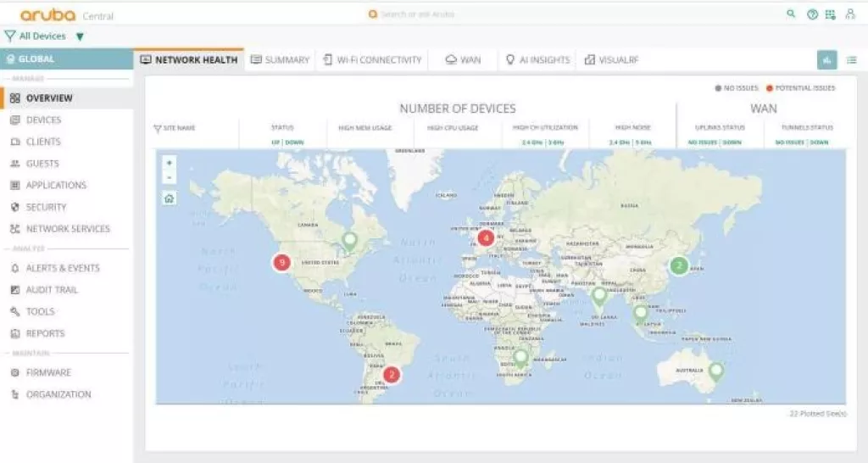Viewport: 868px width, 463px height.
Task: Click the search Aruba input field
Action: [424, 14]
